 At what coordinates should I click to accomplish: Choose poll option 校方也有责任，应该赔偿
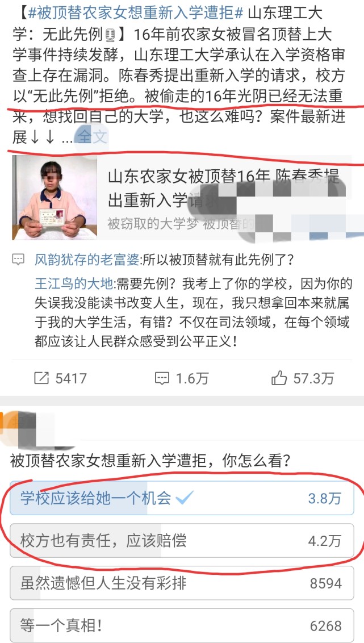click(x=182, y=541)
